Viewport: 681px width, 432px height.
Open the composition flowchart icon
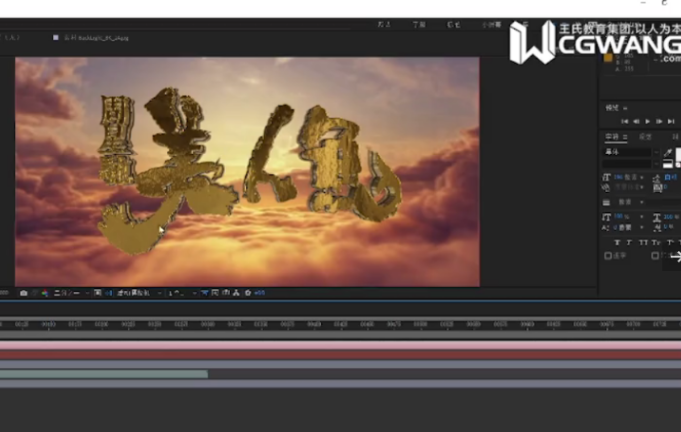(236, 293)
